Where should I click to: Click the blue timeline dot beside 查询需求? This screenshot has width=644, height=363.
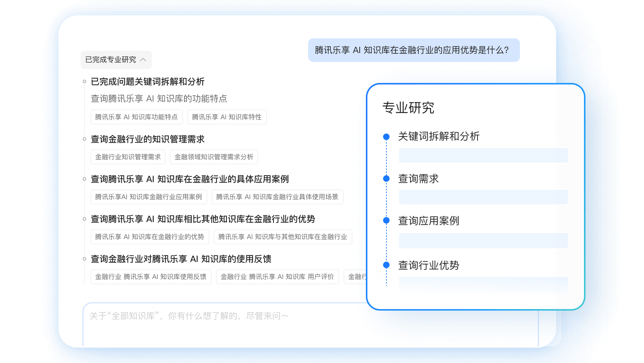[x=386, y=179]
